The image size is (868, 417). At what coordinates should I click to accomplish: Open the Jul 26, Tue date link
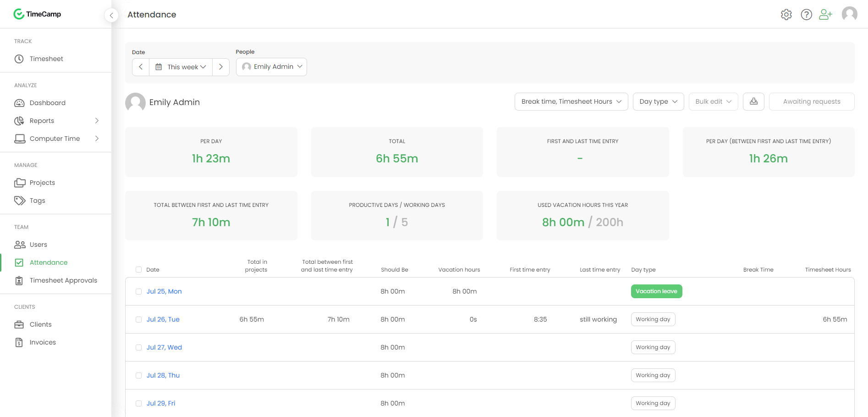(163, 319)
